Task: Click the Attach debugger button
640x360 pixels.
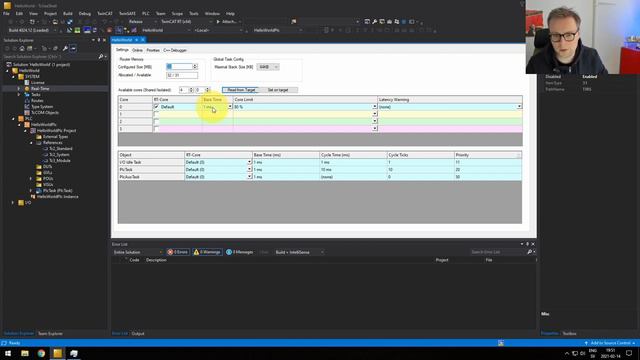Action: [x=227, y=22]
